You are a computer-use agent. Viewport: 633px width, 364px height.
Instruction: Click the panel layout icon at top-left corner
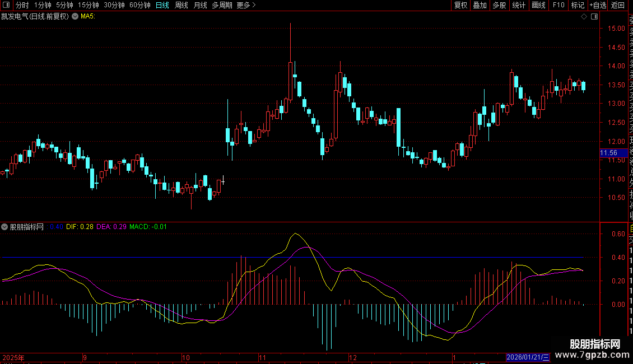click(x=7, y=5)
